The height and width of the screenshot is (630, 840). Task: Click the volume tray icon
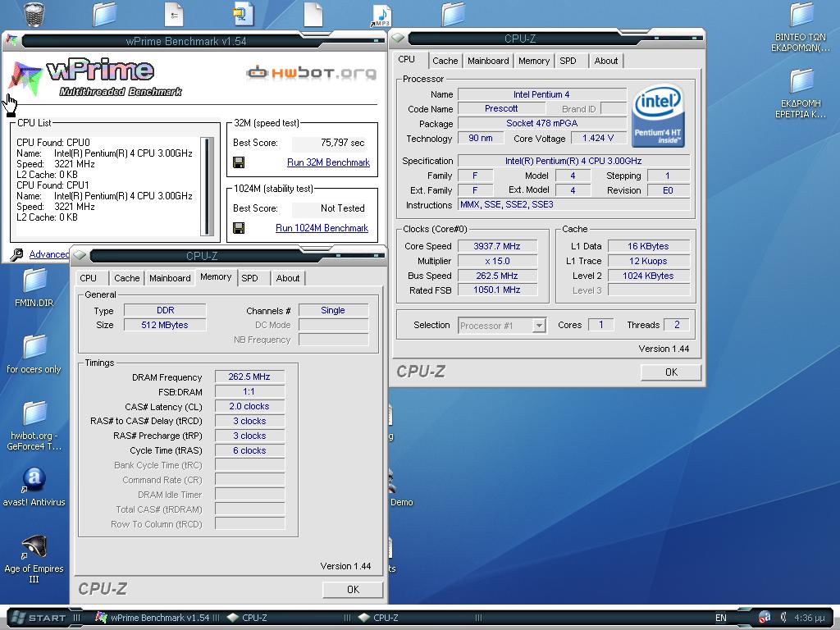tap(783, 618)
